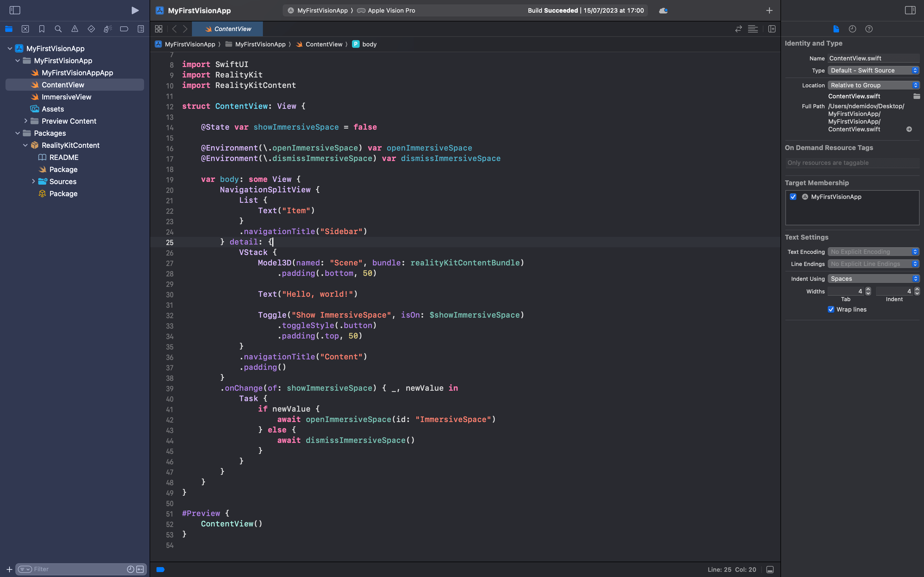Click the Apple Vision Pro scheme tab

(391, 10)
